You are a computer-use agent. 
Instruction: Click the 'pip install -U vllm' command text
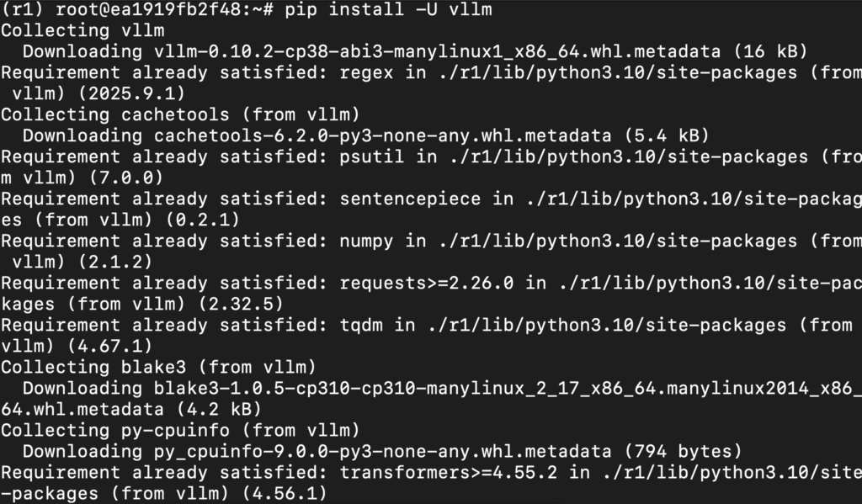click(389, 9)
